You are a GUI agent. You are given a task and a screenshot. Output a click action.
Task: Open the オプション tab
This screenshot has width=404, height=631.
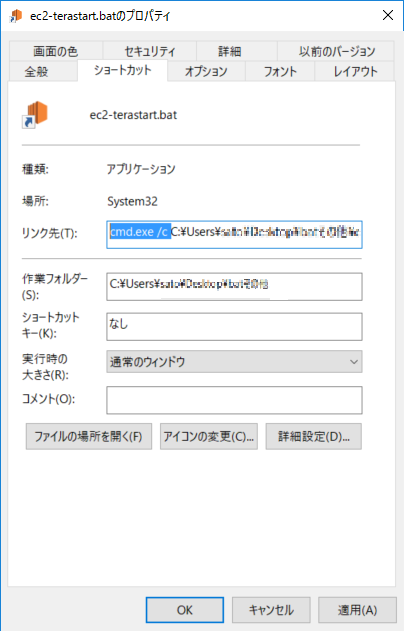tap(206, 72)
